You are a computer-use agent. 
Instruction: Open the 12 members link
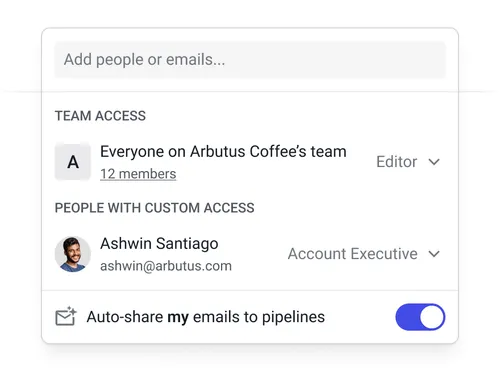[x=138, y=174]
